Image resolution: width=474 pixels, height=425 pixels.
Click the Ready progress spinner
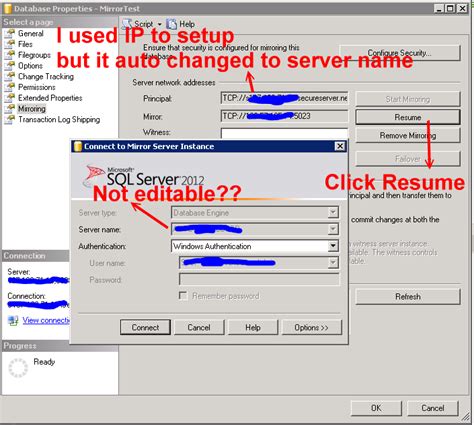[18, 368]
